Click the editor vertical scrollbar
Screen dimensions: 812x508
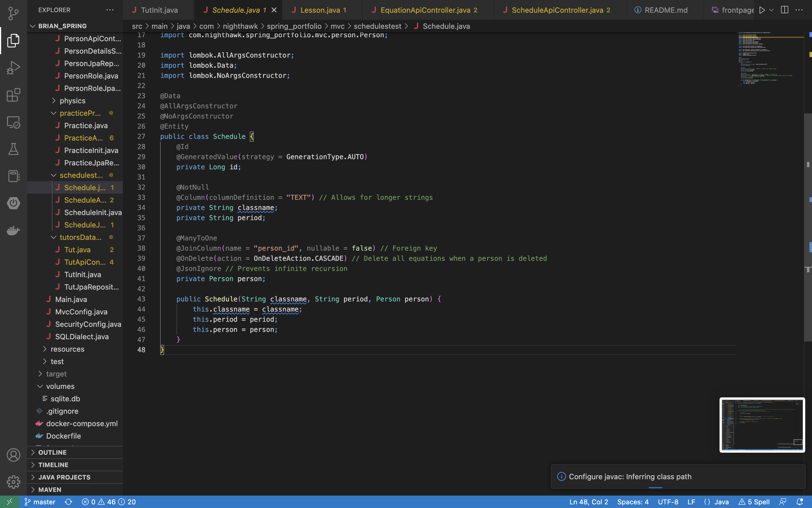point(808,228)
